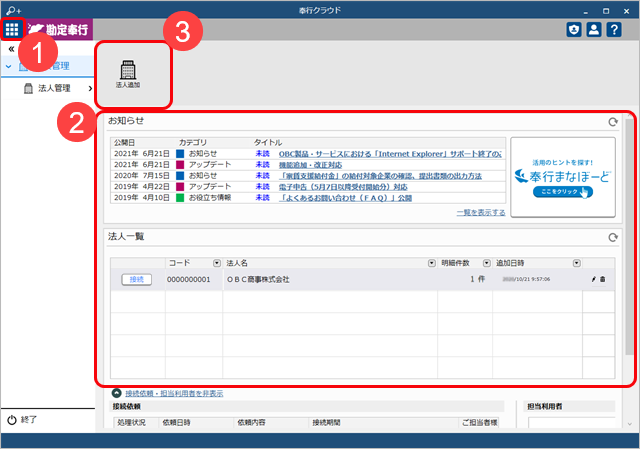
Task: Open the 電子申告 notice link
Action: [343, 187]
